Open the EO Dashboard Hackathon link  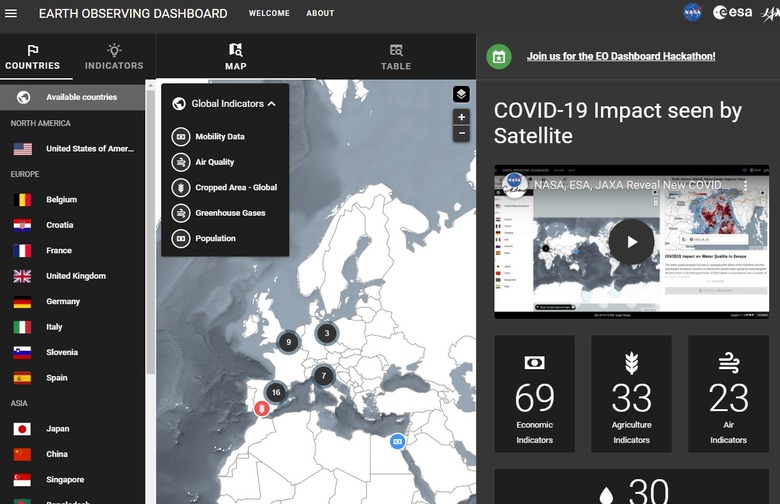(621, 56)
